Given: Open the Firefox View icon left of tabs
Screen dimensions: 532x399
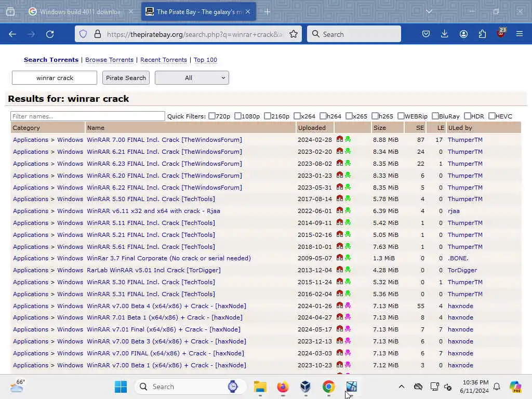Looking at the screenshot, I should click(10, 12).
